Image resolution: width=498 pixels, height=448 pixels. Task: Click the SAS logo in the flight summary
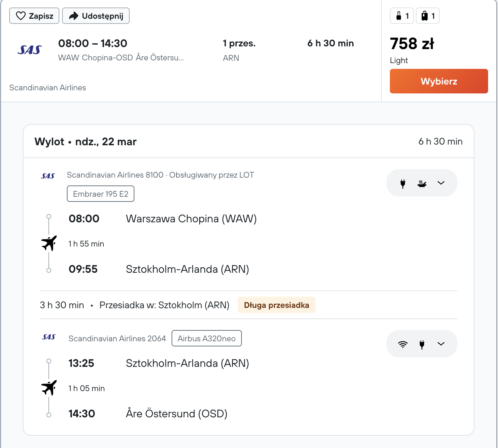pyautogui.click(x=30, y=50)
